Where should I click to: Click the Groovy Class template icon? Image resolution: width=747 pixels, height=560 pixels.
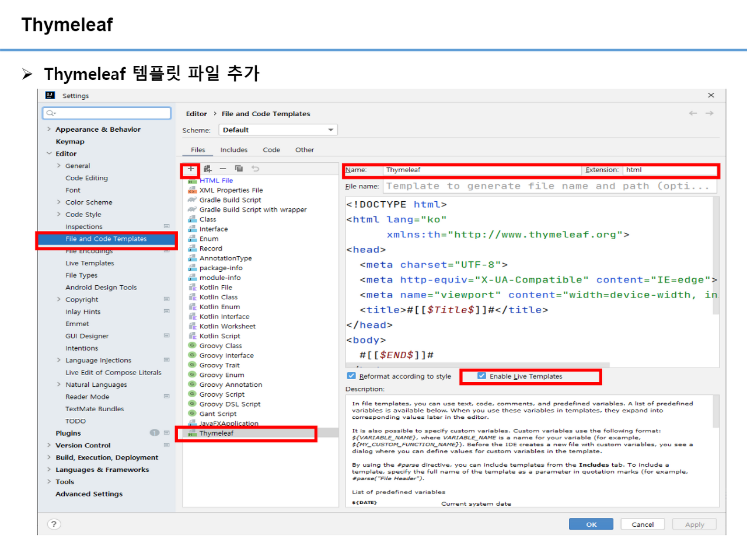point(192,346)
